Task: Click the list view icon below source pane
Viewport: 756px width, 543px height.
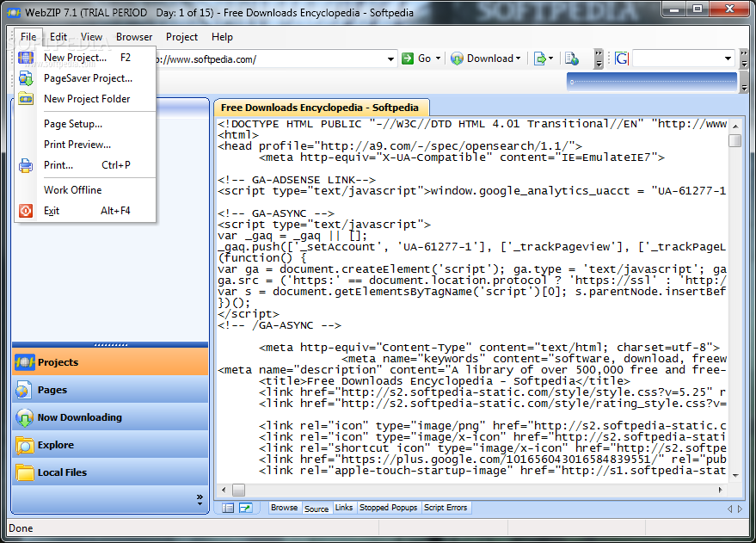Action: tap(228, 508)
